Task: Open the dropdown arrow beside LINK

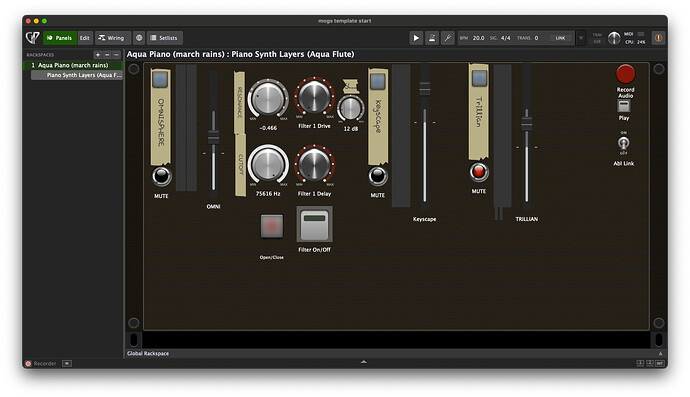Action: pos(581,38)
